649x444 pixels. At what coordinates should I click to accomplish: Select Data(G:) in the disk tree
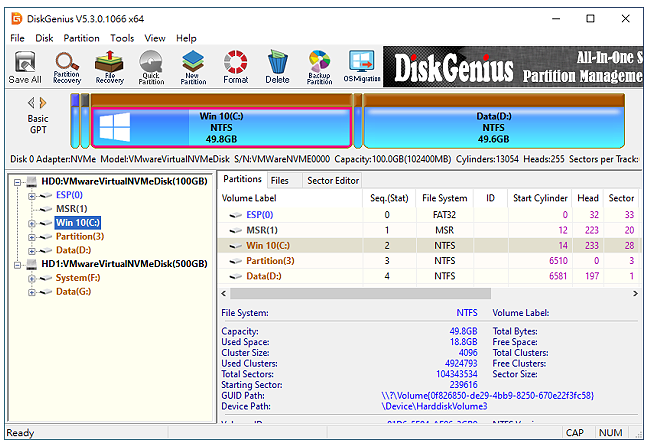[74, 292]
